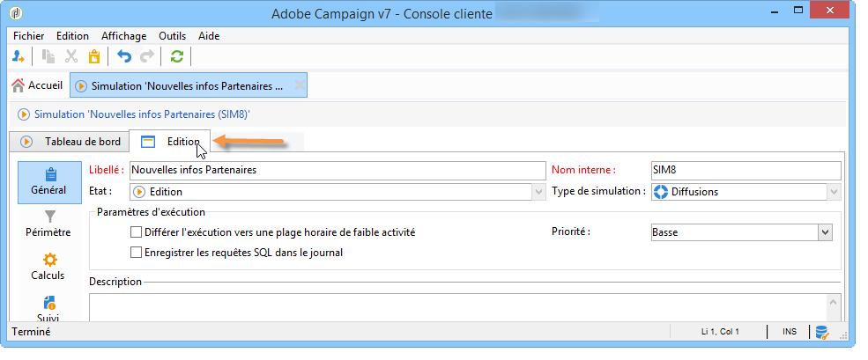Click the green refresh icon
The width and height of the screenshot is (868, 360).
(176, 56)
